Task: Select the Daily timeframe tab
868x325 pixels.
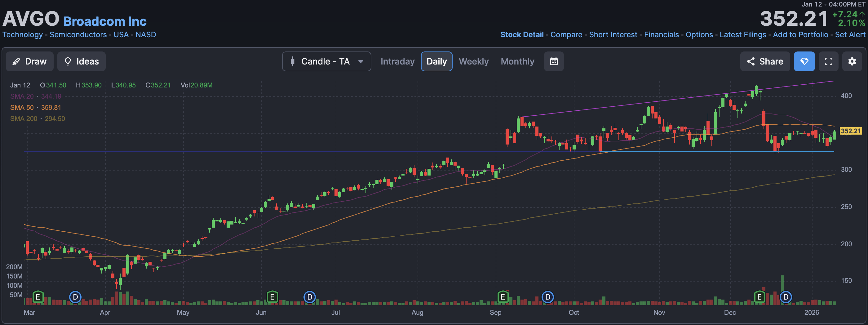Action: click(x=436, y=61)
